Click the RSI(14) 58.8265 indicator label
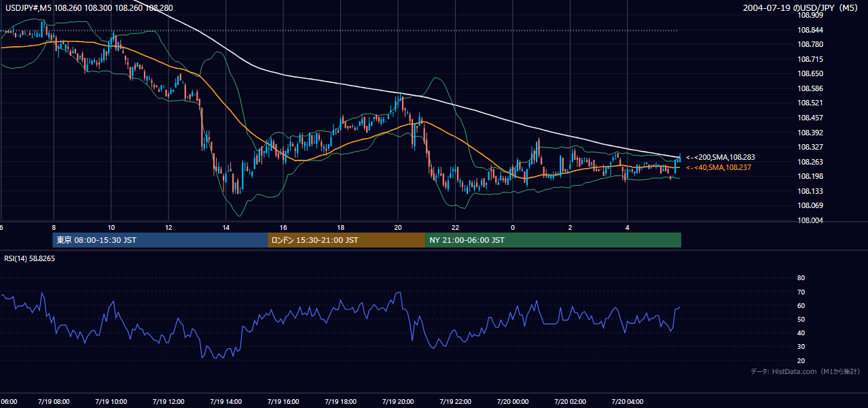Viewport: 868px width, 408px height. [30, 258]
